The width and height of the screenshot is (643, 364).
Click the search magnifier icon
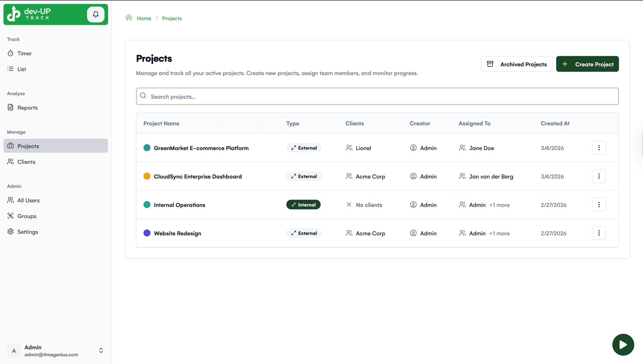143,96
